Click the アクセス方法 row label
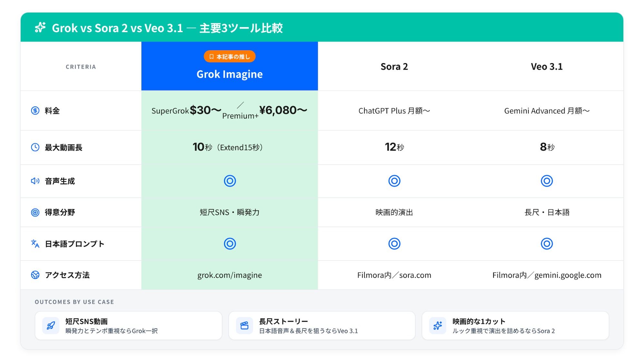Screen dimensions: 644x362 [67, 275]
